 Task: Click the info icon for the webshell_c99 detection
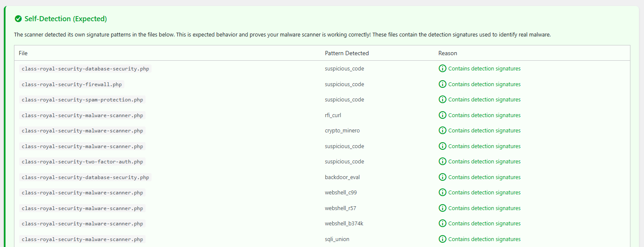[442, 192]
